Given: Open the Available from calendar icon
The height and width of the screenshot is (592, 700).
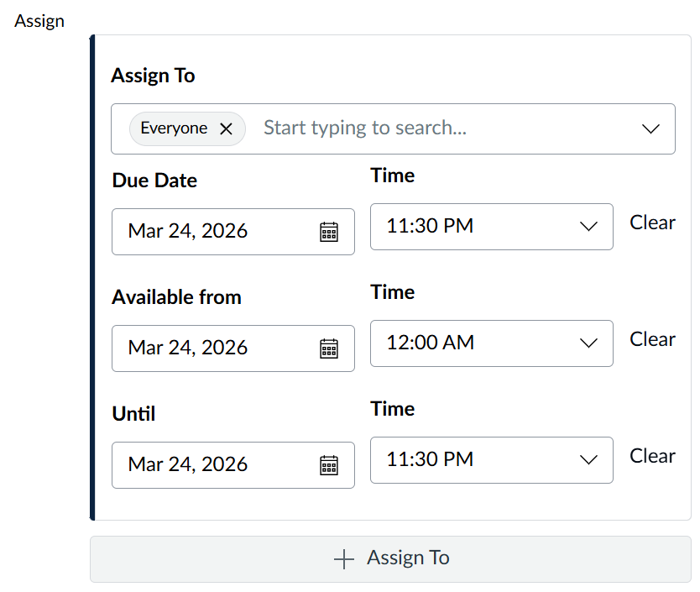Looking at the screenshot, I should pos(329,348).
